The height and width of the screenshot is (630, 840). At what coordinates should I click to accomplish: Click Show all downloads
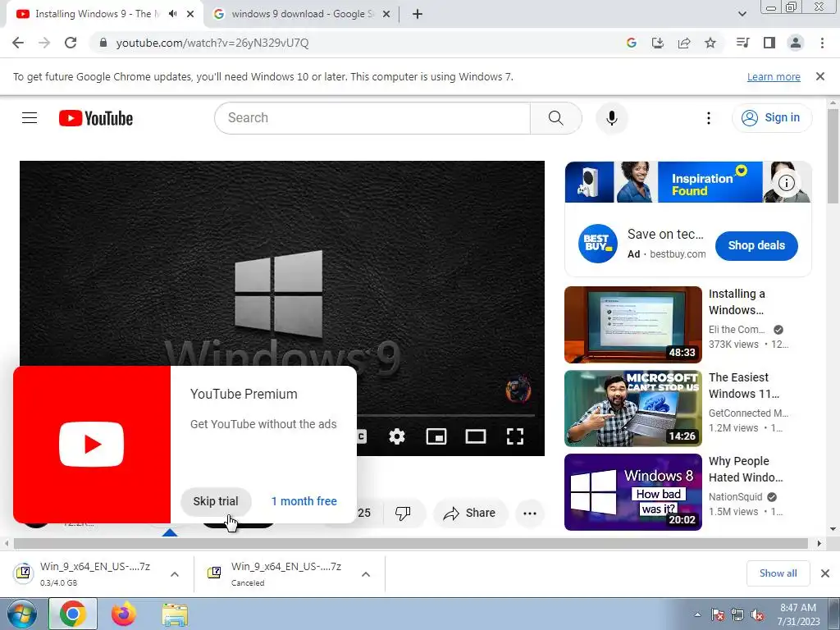pos(778,573)
